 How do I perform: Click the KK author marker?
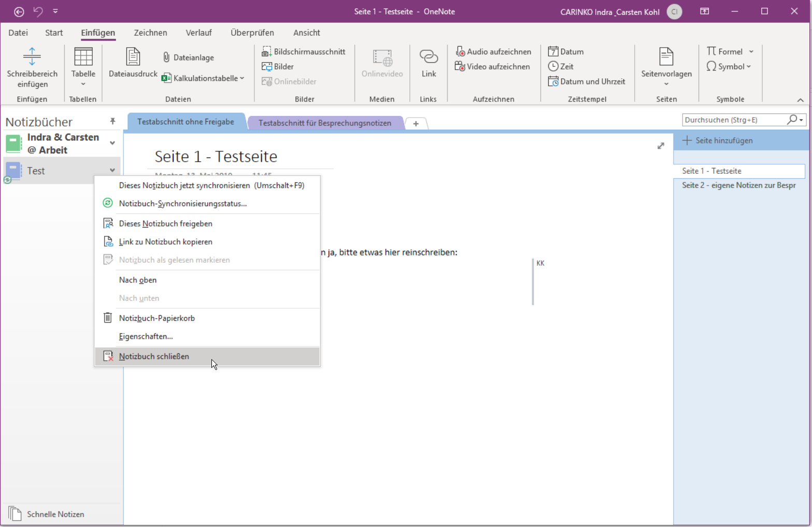540,263
